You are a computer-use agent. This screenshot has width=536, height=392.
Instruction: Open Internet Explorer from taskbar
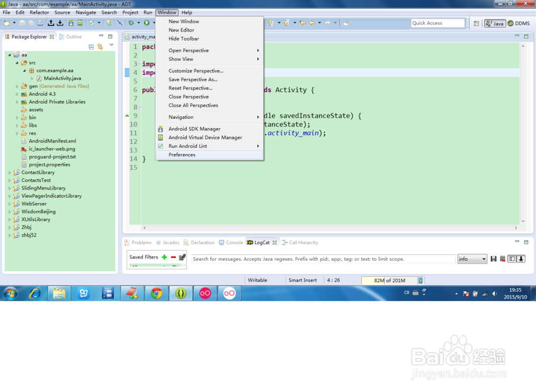click(35, 293)
